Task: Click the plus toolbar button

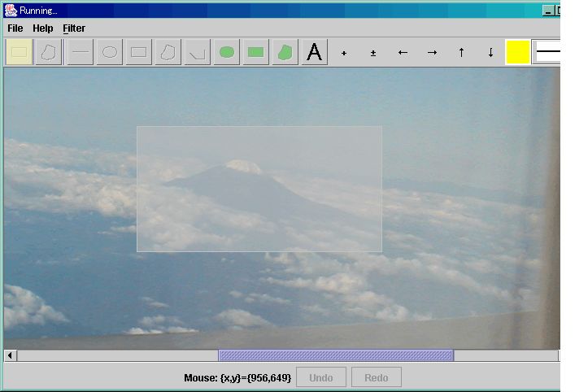Action: click(x=344, y=53)
